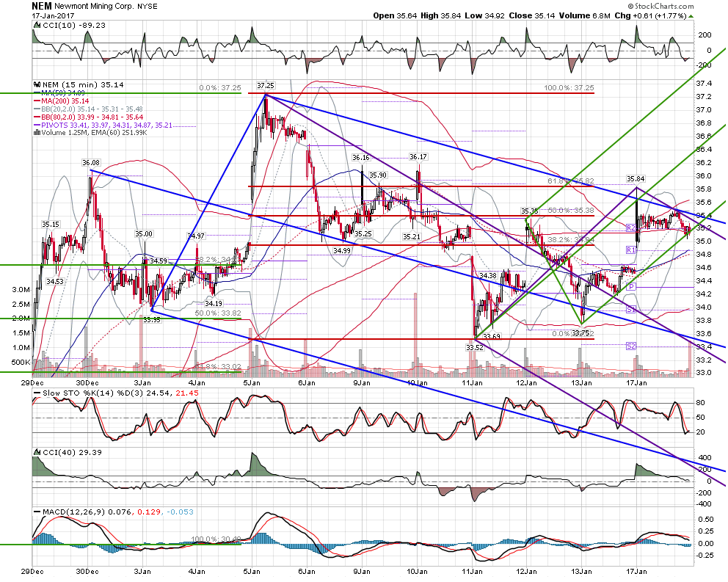
Task: Click the 35.90 price annotation
Action: pyautogui.click(x=378, y=175)
